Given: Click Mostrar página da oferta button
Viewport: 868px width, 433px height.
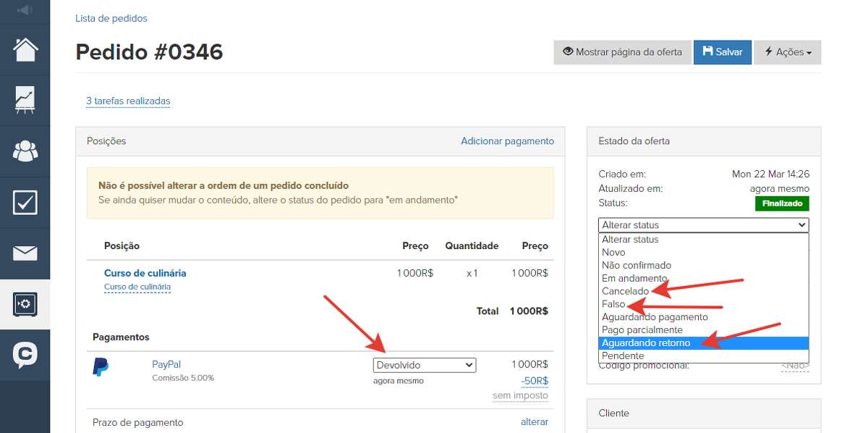Looking at the screenshot, I should 621,52.
